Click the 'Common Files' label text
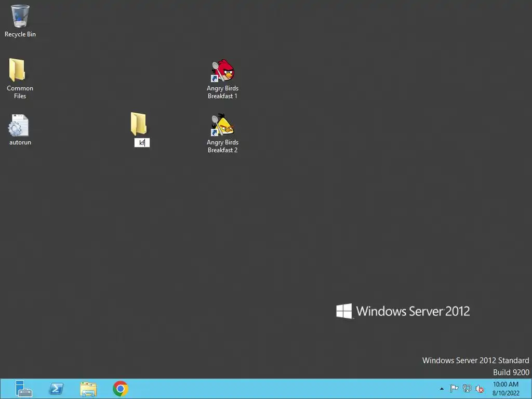532x399 pixels. [x=20, y=92]
